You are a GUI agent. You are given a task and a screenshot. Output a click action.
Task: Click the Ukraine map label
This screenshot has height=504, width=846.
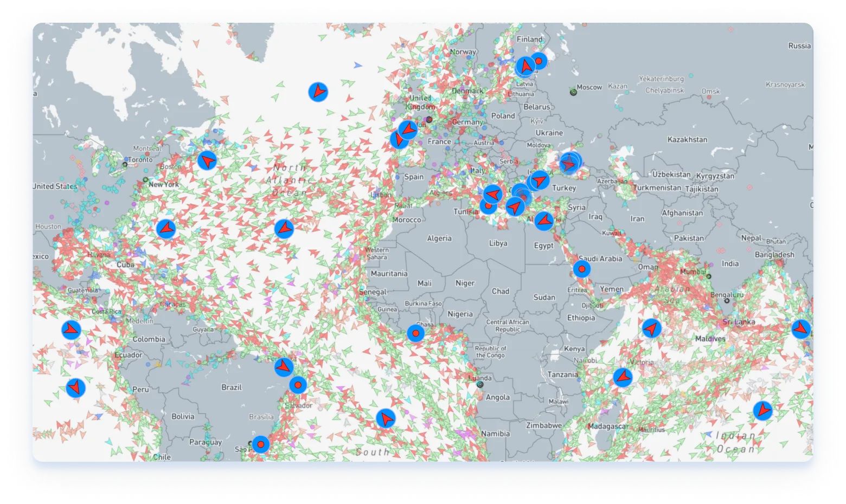point(549,133)
